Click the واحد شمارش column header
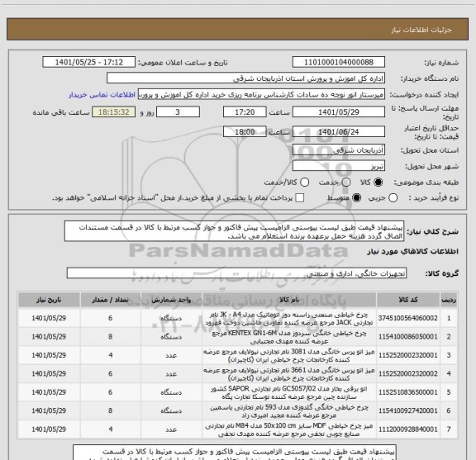The image size is (476, 460). [x=171, y=300]
